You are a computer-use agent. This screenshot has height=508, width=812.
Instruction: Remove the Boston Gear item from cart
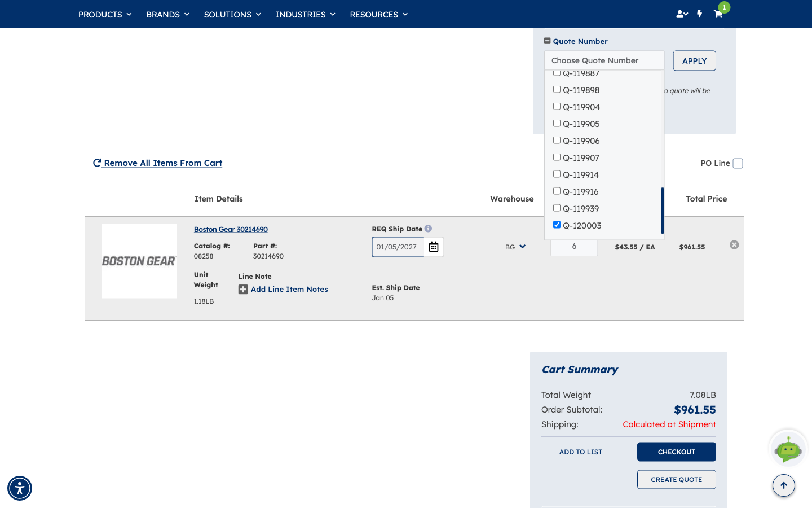[x=734, y=245]
